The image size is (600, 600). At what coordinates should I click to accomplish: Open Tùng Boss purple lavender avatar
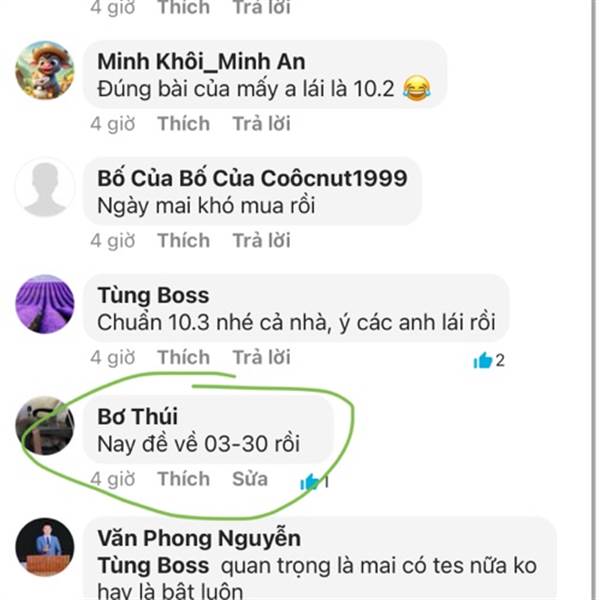[x=45, y=304]
